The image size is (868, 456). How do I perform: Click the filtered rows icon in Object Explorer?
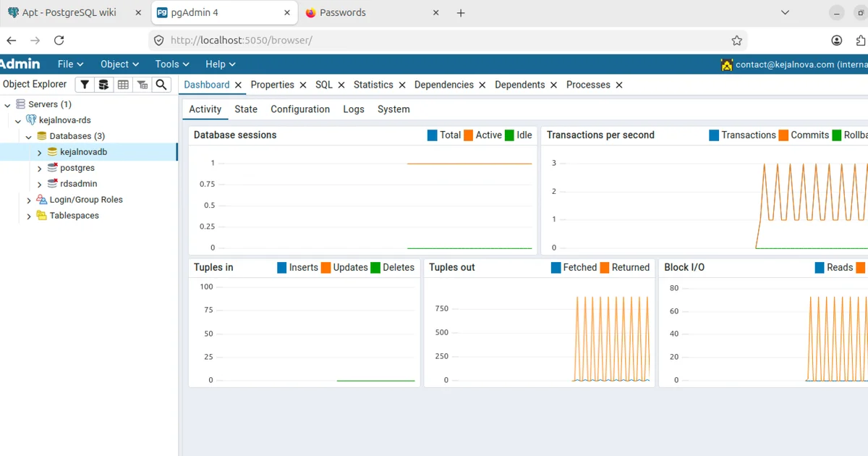(142, 85)
